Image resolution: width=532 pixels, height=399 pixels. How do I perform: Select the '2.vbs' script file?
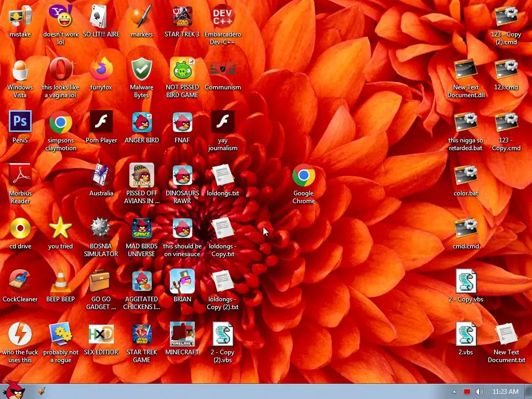tap(465, 334)
